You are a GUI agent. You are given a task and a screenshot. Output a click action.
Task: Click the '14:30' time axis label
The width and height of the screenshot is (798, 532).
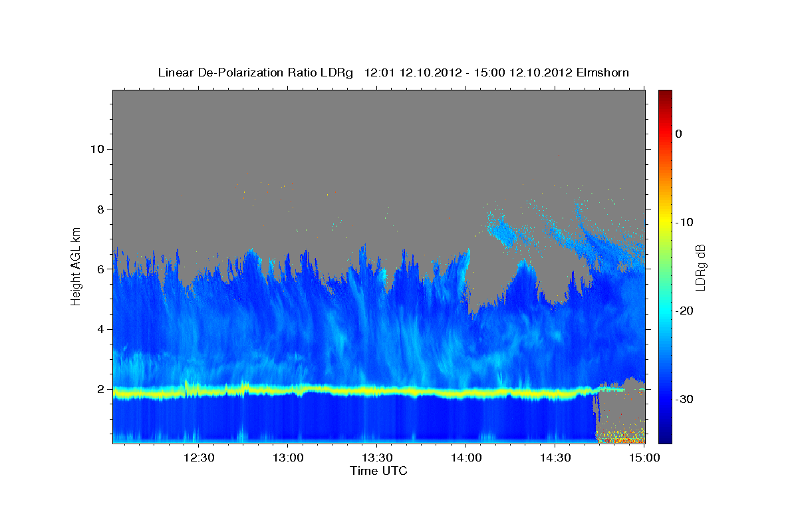point(555,458)
